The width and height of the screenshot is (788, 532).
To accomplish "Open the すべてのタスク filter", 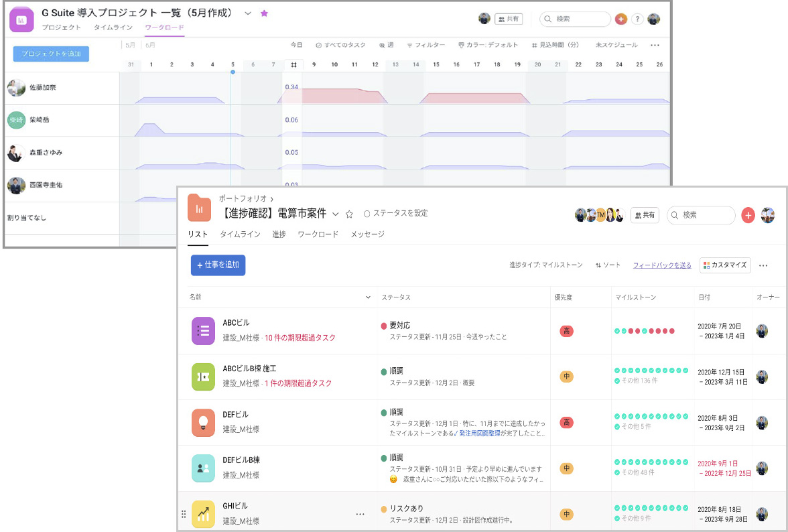I will coord(340,45).
